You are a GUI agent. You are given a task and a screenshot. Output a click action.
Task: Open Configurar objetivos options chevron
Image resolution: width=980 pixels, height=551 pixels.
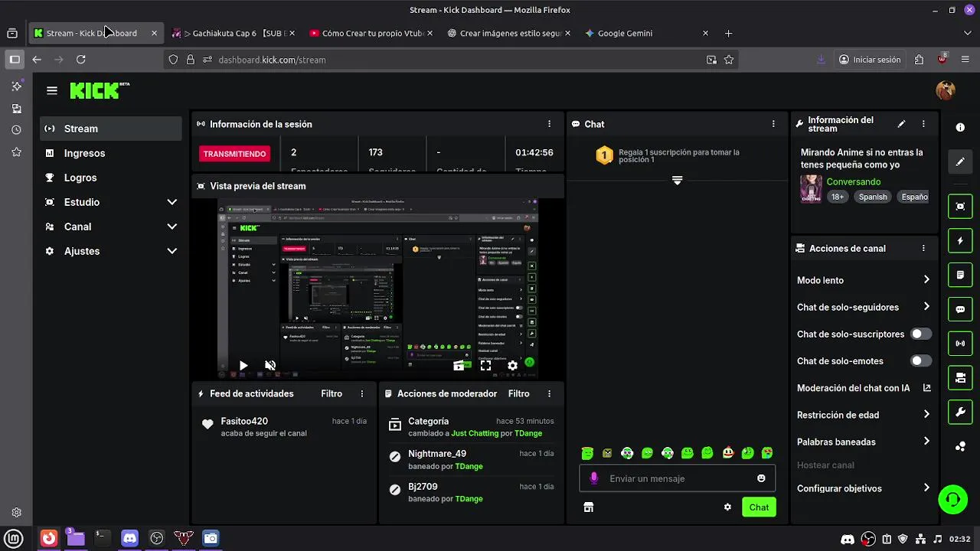pyautogui.click(x=926, y=488)
